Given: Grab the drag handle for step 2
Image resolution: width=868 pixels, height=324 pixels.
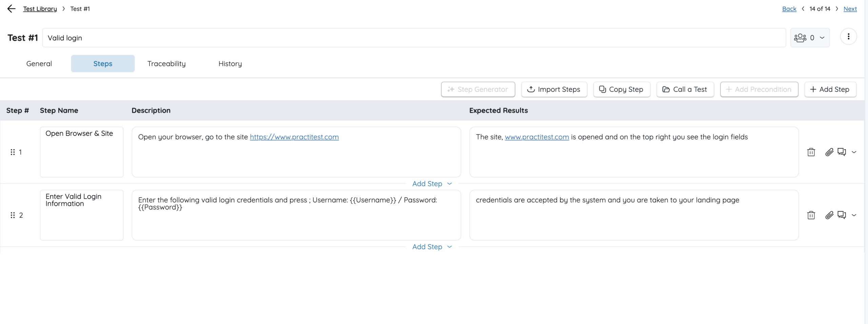Looking at the screenshot, I should (x=13, y=215).
